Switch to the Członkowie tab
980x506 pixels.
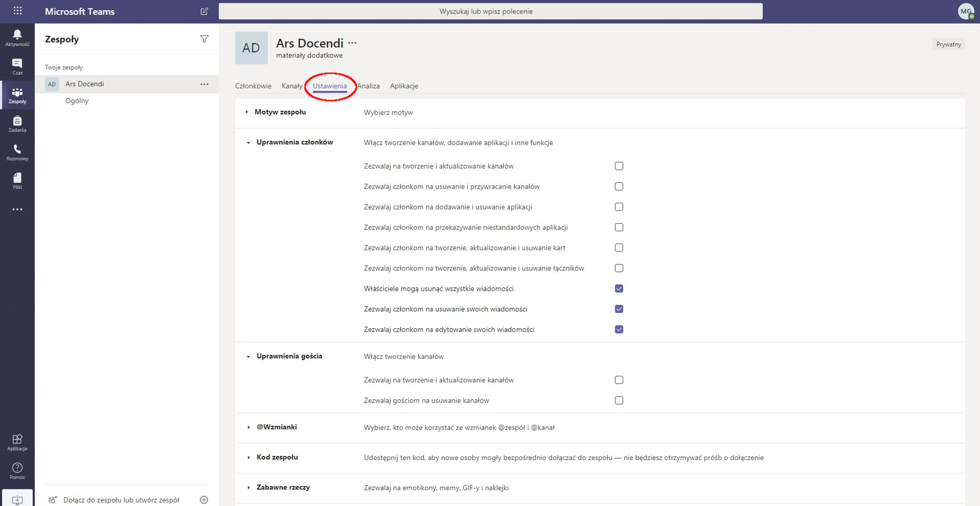point(253,86)
